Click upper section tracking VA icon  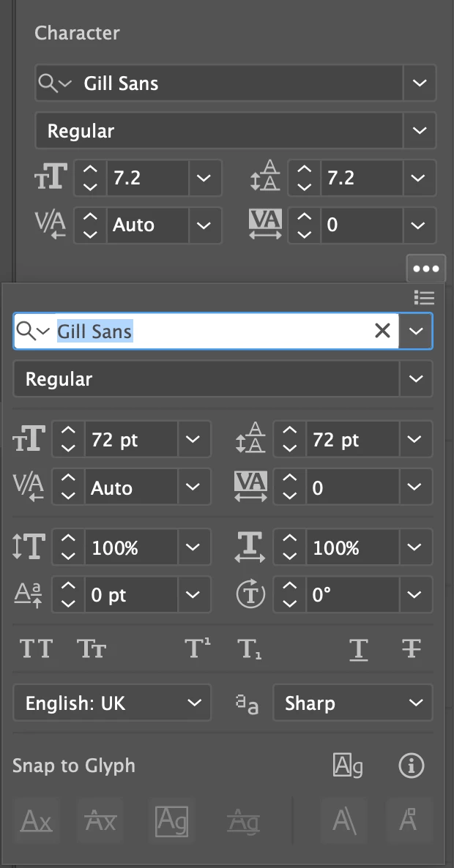pyautogui.click(x=265, y=225)
